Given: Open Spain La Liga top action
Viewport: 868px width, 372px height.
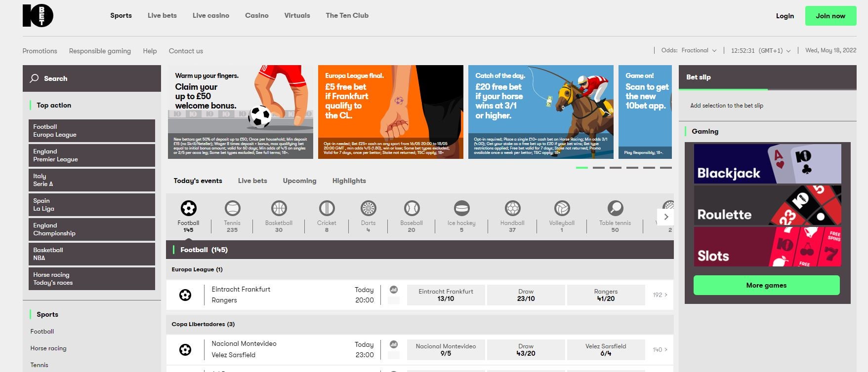Looking at the screenshot, I should coord(92,205).
